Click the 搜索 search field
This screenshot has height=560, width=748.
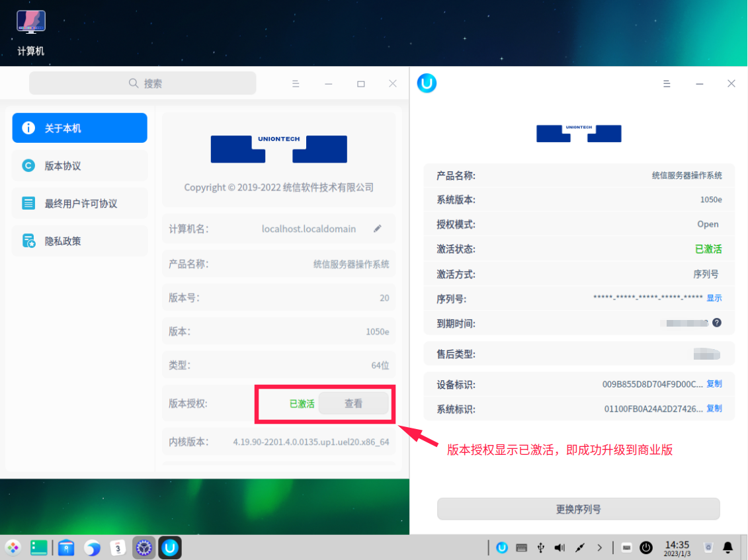[x=143, y=83]
